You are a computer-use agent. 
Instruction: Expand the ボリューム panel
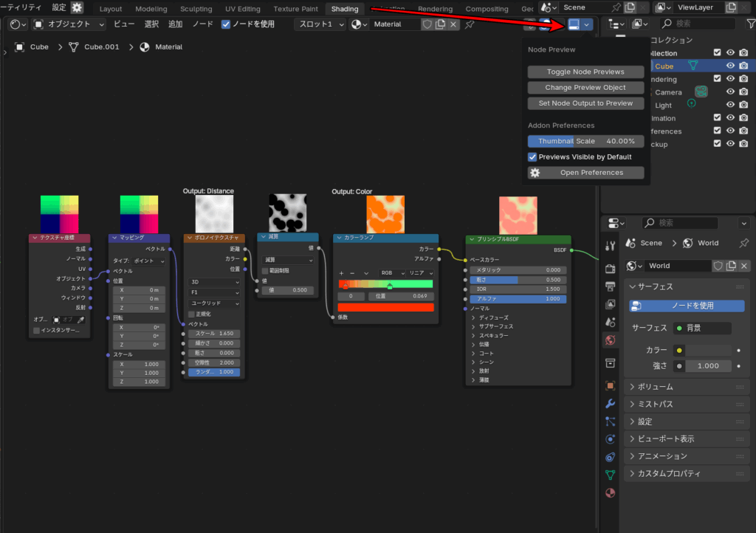[x=655, y=387]
